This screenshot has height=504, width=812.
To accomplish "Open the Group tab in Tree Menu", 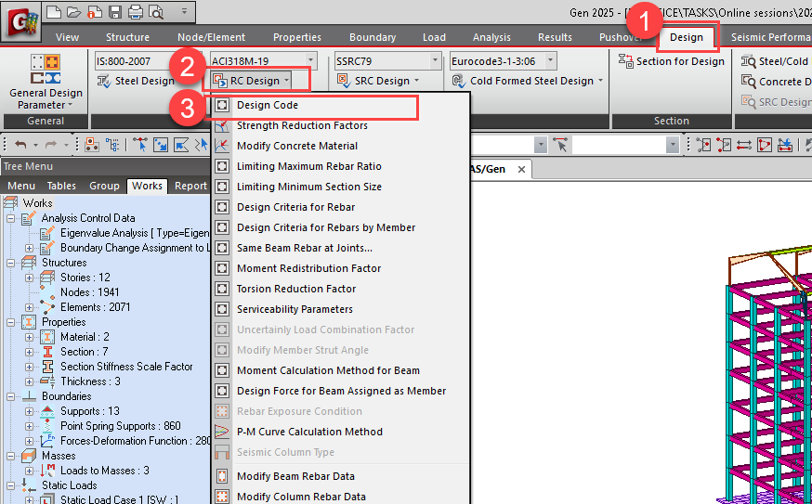I will pyautogui.click(x=104, y=186).
